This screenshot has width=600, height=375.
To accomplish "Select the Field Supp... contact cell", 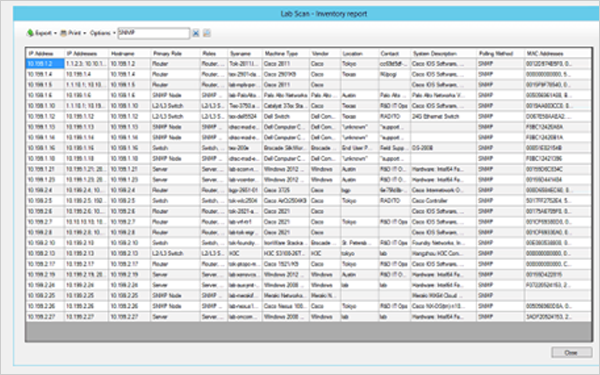I will click(x=395, y=148).
